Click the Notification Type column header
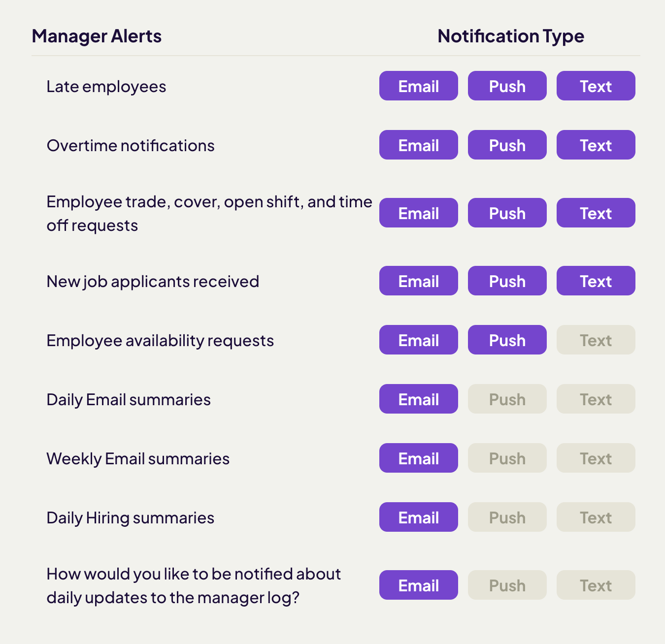 pyautogui.click(x=511, y=35)
